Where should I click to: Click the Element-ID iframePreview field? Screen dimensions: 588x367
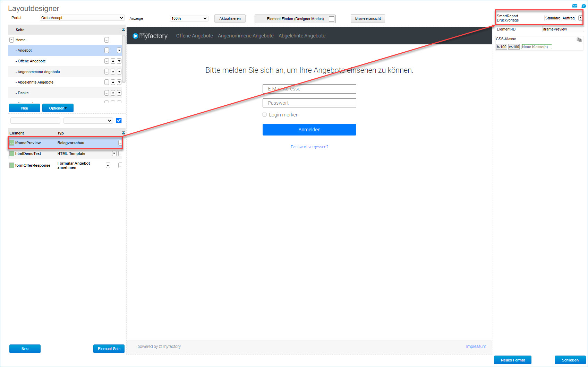click(562, 29)
